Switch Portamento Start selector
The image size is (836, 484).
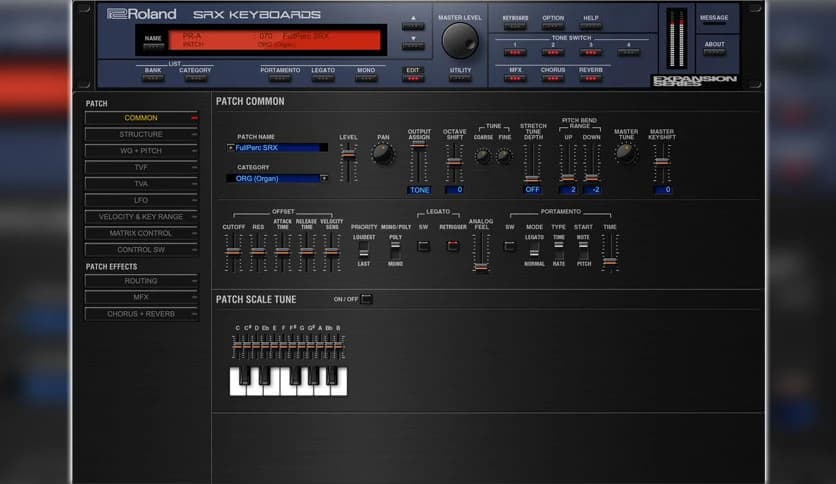click(583, 250)
